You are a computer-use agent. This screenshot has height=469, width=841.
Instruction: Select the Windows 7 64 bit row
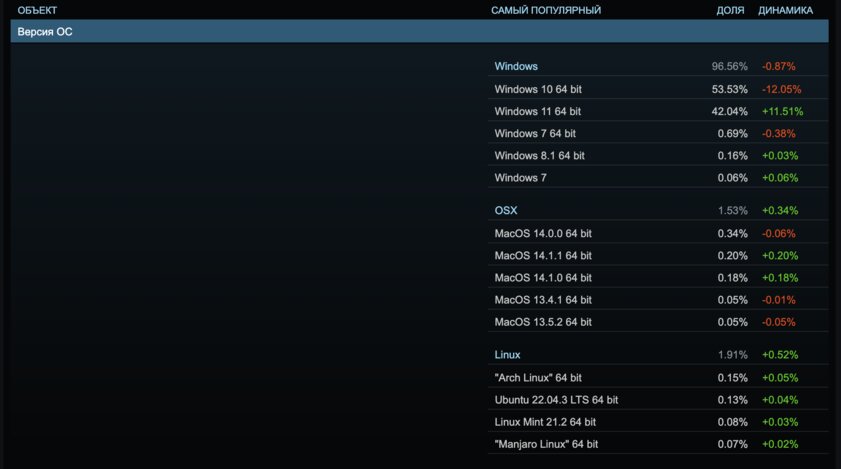[658, 133]
